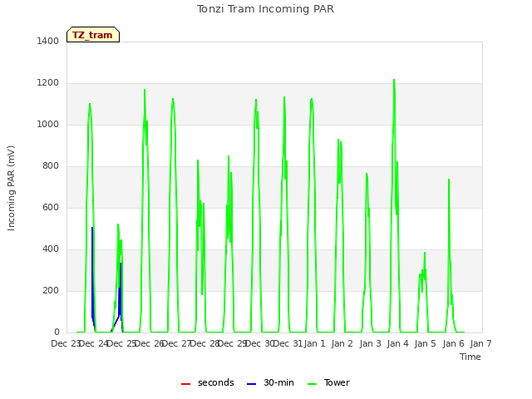This screenshot has height=399, width=532.
Task: Click the TZ_tram label badge
Action: [93, 35]
